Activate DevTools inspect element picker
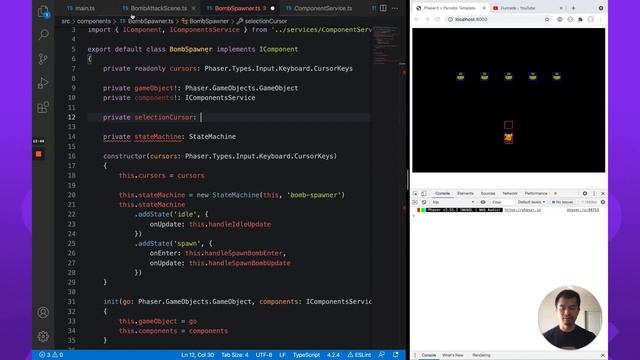 coord(416,193)
